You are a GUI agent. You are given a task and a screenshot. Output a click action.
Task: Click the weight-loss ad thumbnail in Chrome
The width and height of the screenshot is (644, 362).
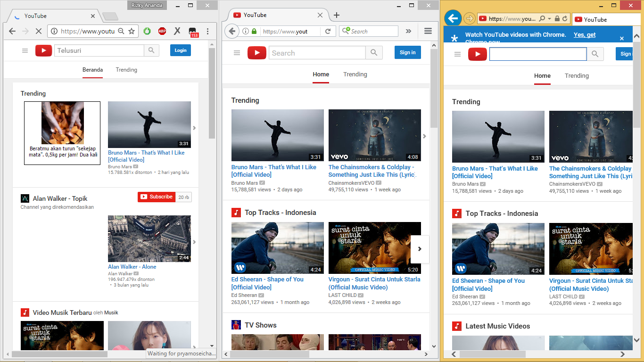click(62, 123)
